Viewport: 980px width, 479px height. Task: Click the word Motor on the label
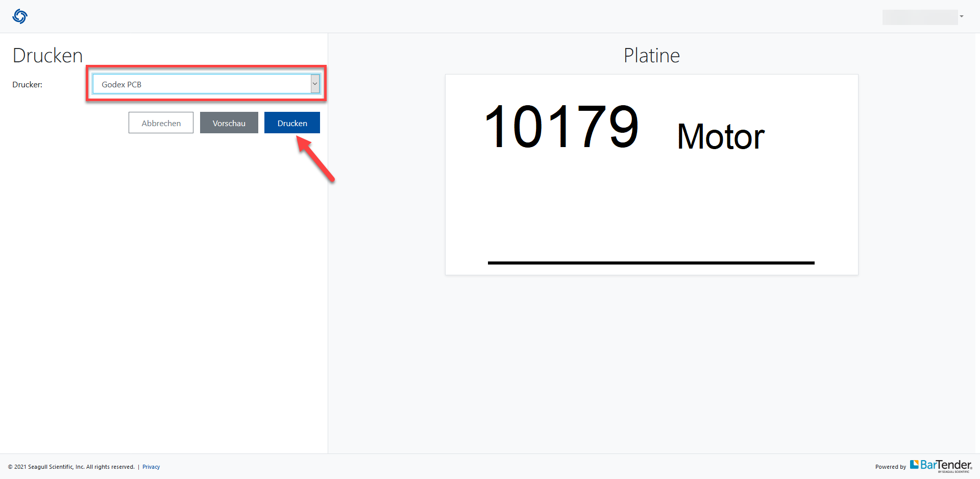(720, 137)
